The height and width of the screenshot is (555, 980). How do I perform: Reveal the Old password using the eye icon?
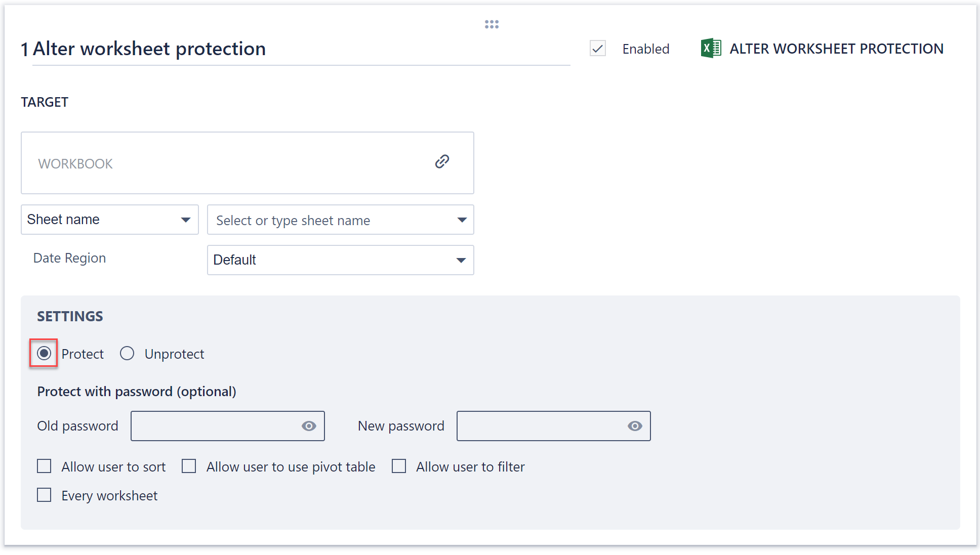(309, 426)
